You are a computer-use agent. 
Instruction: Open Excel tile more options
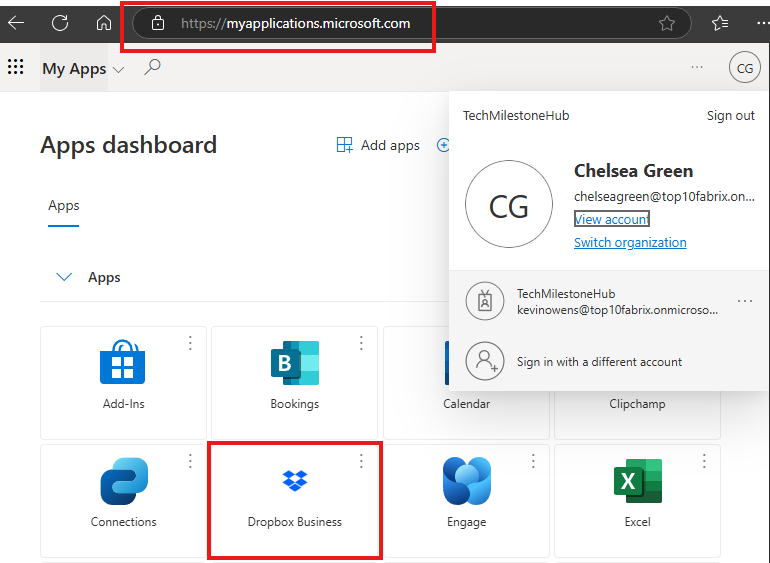click(704, 461)
